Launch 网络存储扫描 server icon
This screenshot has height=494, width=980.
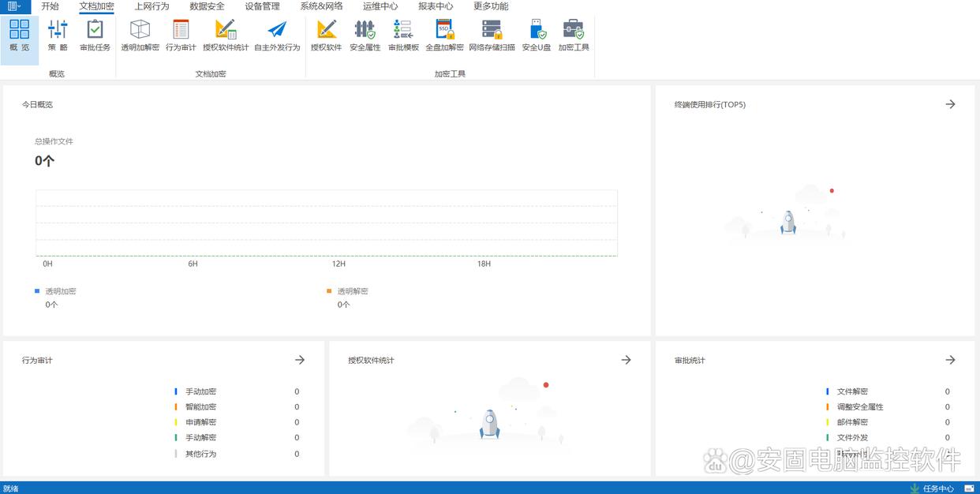[x=492, y=30]
